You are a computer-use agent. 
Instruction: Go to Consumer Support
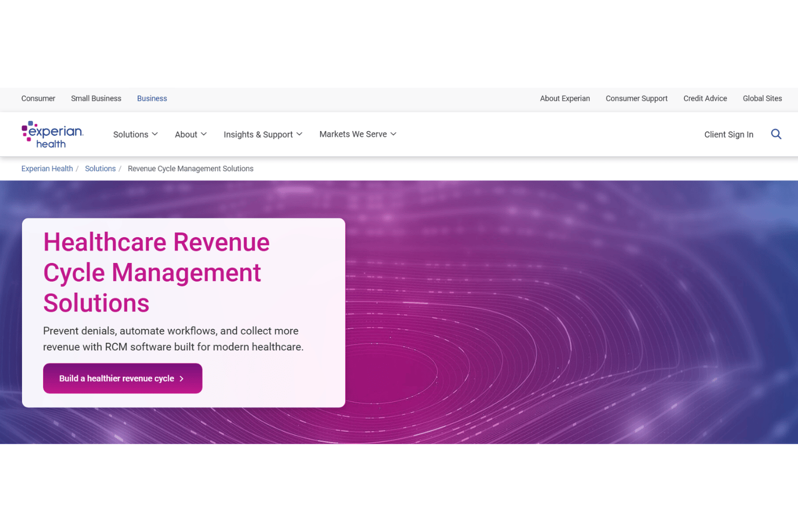click(637, 99)
